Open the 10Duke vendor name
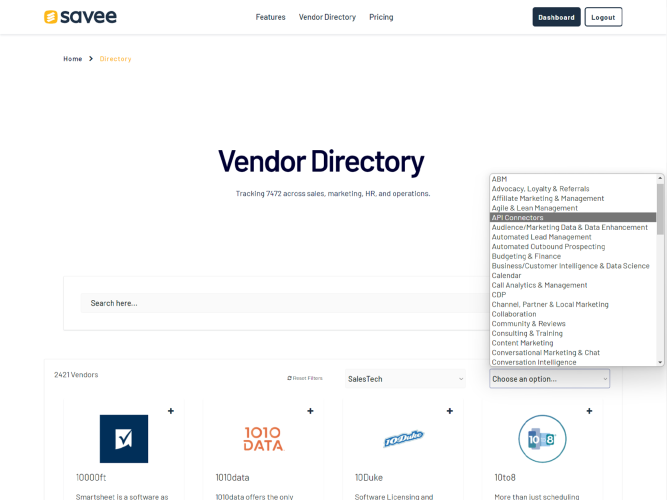This screenshot has height=500, width=667. pos(369,477)
